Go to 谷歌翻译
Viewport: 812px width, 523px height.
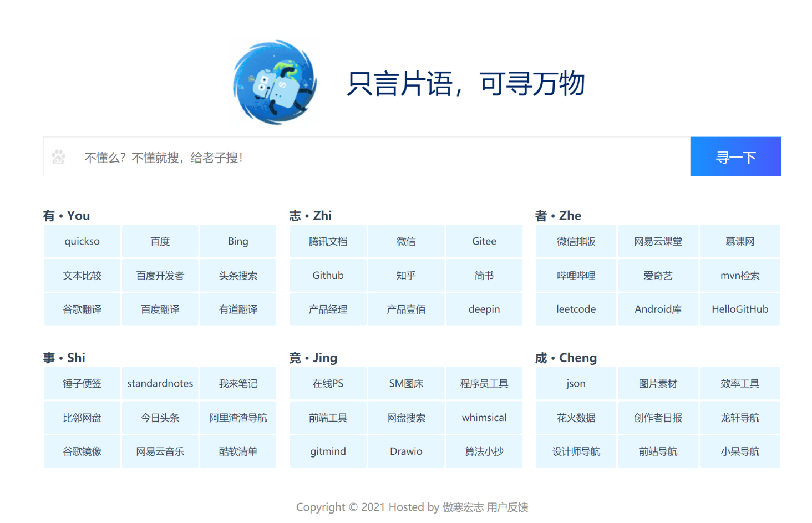(82, 309)
